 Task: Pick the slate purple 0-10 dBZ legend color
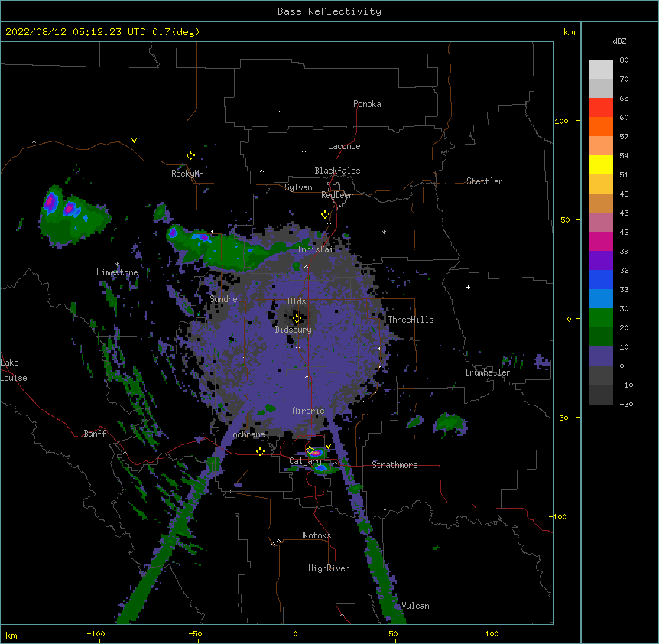click(601, 356)
